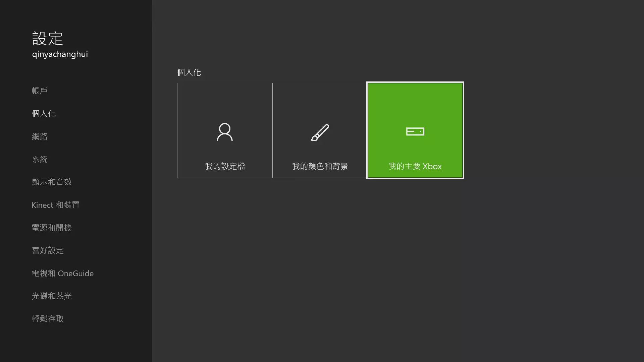Toggle 輕鬆存取 accessibility option
The image size is (644, 362).
coord(48,319)
